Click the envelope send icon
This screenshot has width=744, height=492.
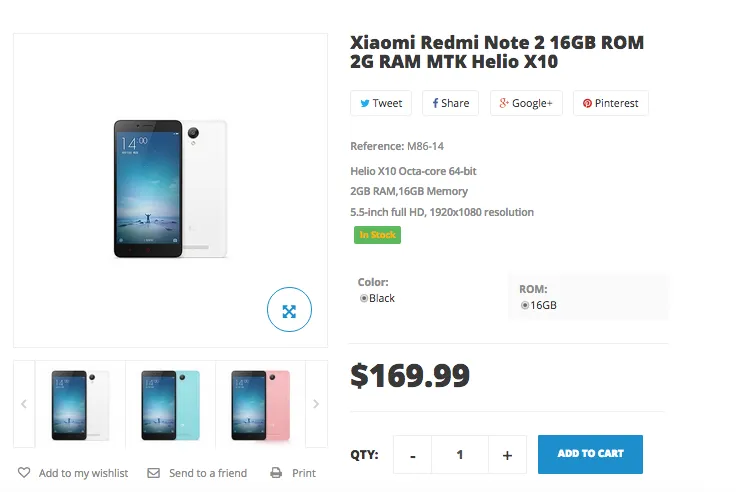(x=153, y=473)
